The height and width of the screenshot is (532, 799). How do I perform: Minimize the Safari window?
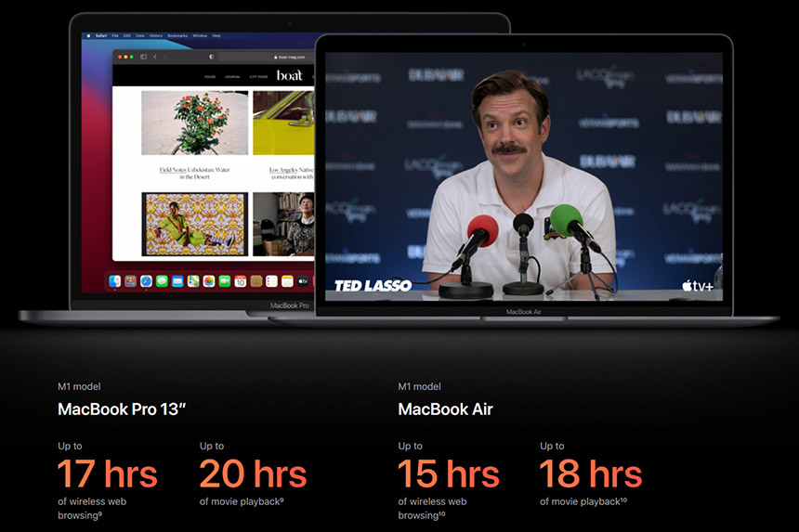pos(125,57)
